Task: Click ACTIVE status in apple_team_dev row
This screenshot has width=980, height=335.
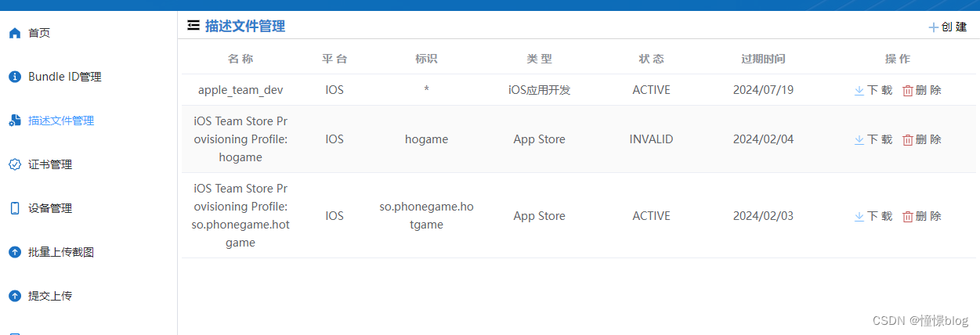Action: 652,90
